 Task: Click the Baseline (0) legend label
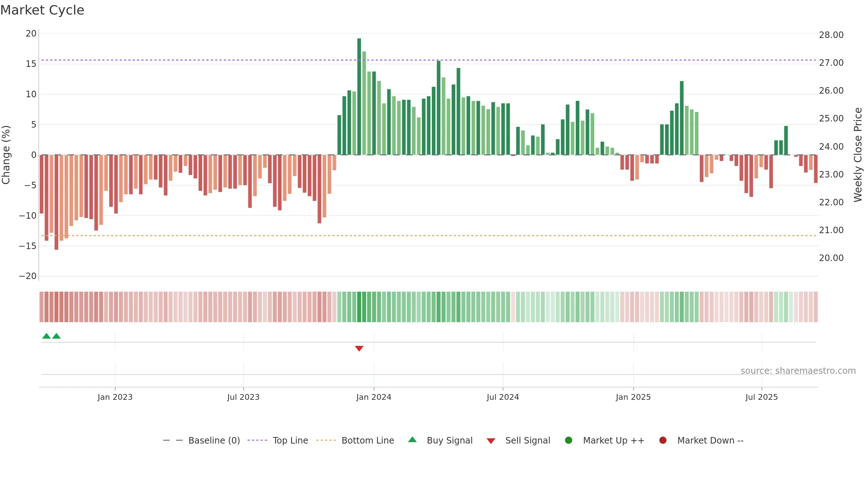[x=214, y=441]
